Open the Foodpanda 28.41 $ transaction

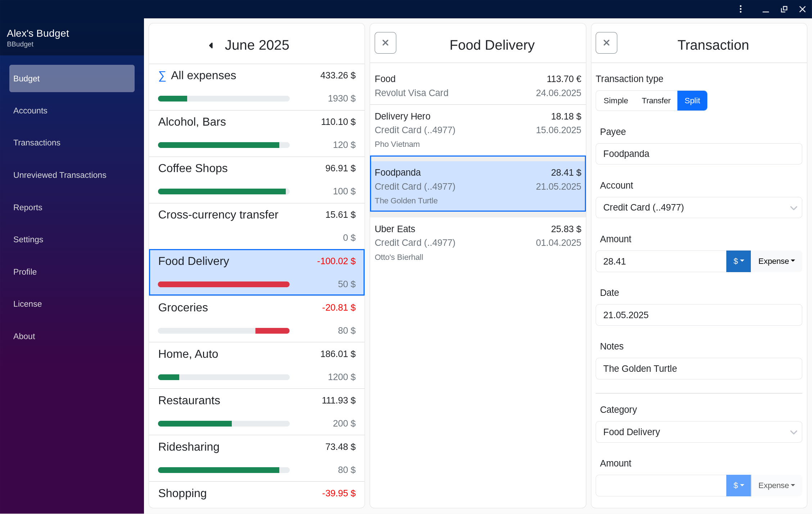[478, 184]
